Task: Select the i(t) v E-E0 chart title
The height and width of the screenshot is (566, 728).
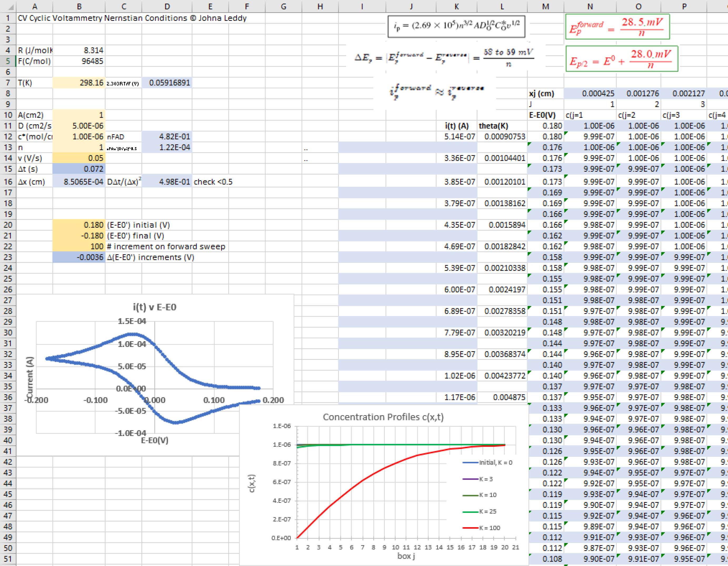Action: pyautogui.click(x=155, y=307)
